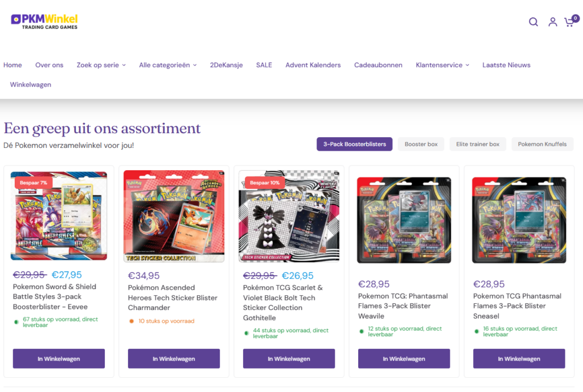Select the '3-Pack Boosterblisters' tab
Screen dimensions: 583x392
click(x=355, y=144)
